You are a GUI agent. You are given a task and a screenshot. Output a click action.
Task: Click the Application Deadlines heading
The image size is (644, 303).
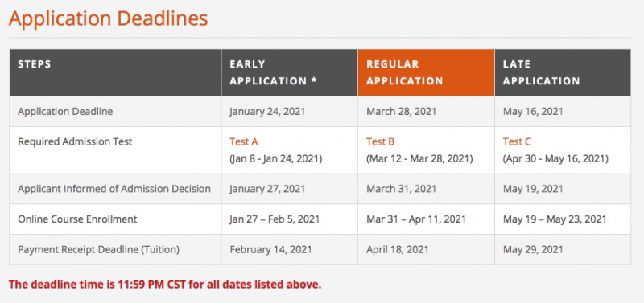tap(109, 18)
